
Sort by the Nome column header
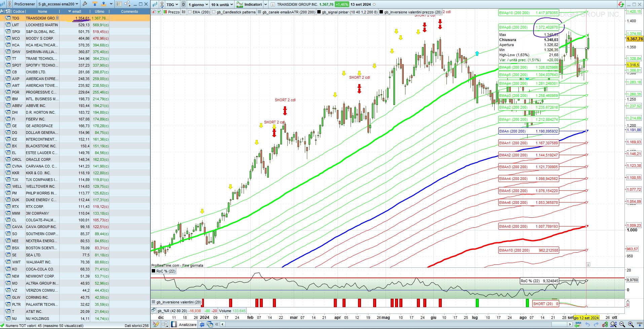tap(42, 11)
